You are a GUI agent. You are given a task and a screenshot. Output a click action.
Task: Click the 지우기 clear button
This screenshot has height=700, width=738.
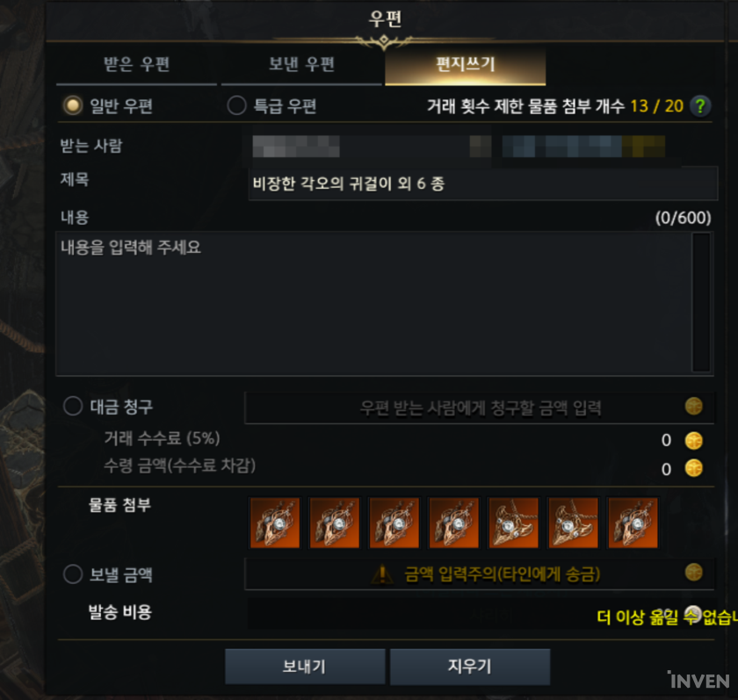(x=470, y=666)
